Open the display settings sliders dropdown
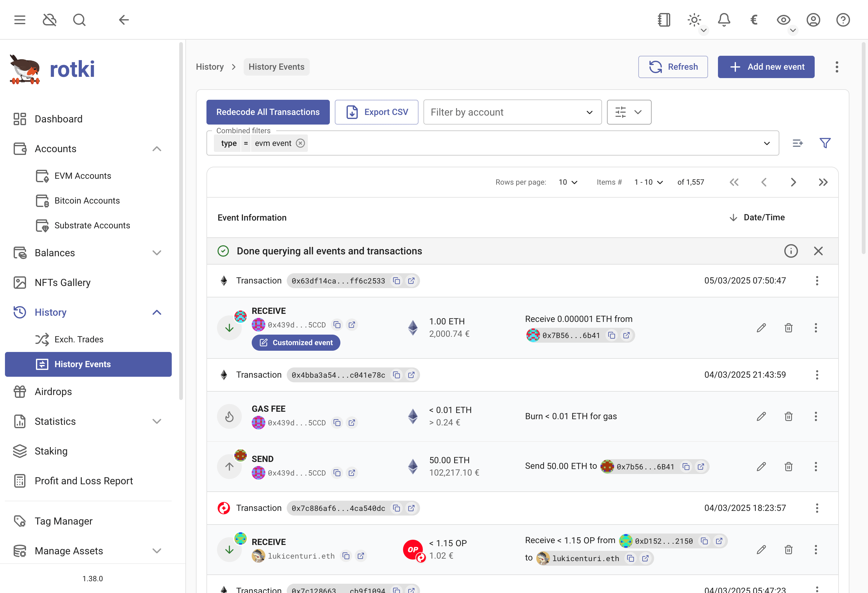This screenshot has width=868, height=593. coord(629,112)
